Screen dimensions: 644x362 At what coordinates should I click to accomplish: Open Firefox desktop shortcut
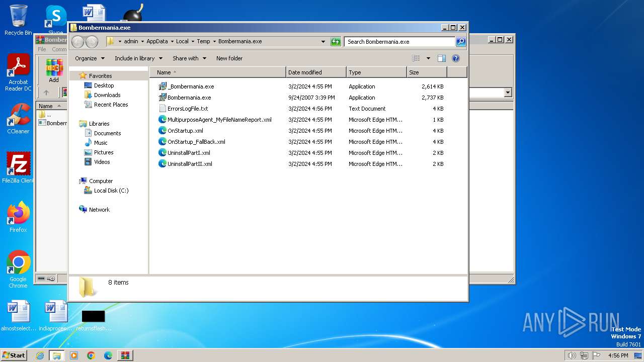point(18,217)
